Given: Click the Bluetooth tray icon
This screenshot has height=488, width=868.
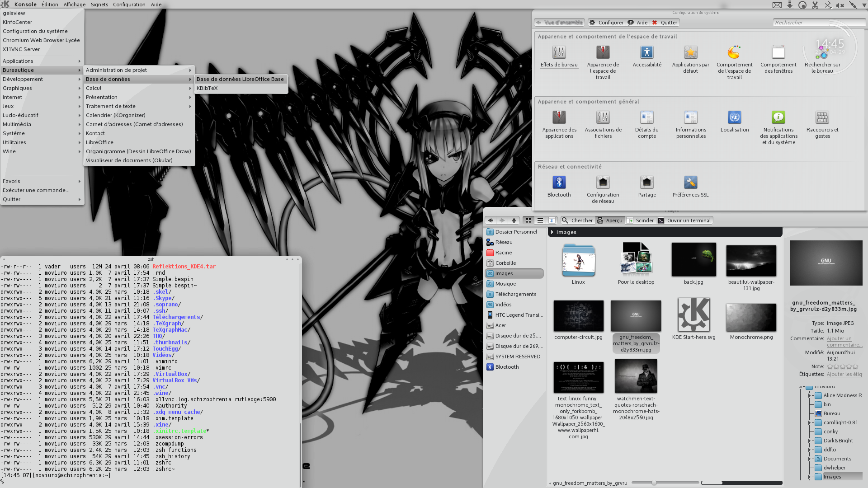Looking at the screenshot, I should click(x=828, y=5).
